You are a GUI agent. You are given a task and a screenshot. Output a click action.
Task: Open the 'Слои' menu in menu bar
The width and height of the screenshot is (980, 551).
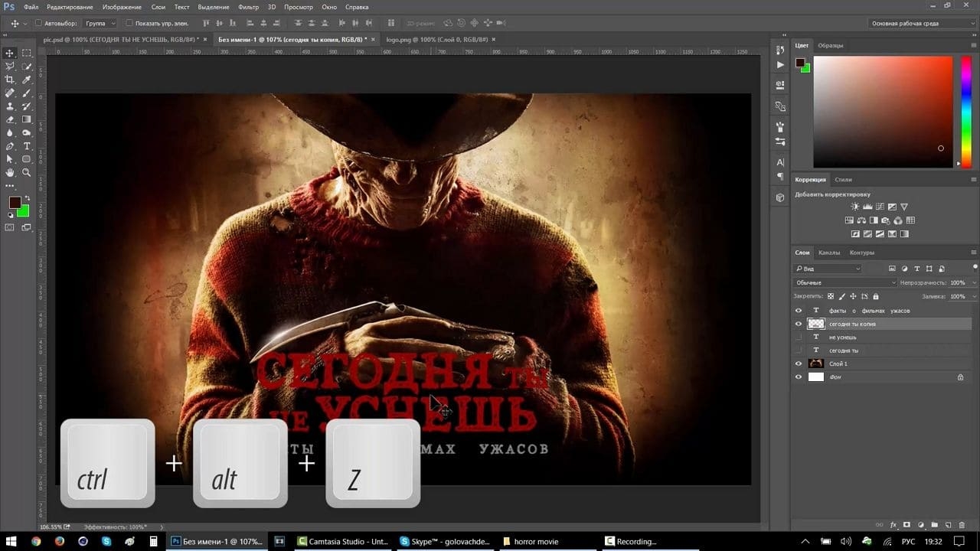(x=158, y=7)
